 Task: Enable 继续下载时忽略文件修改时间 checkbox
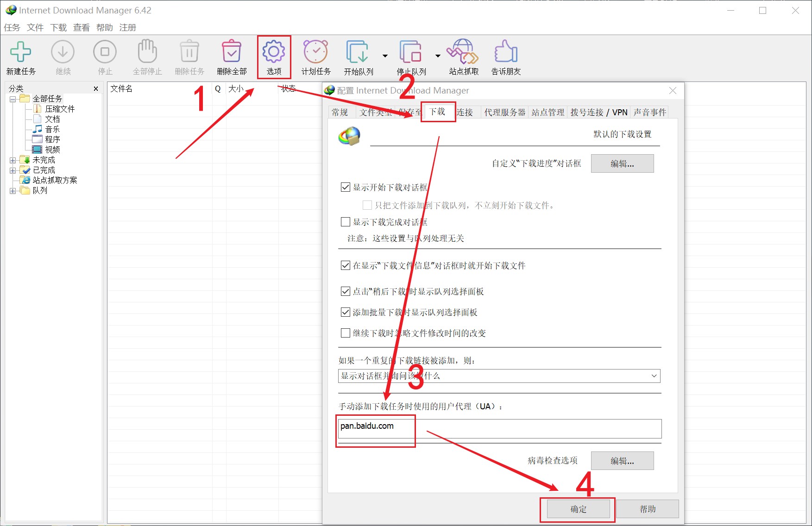[345, 333]
